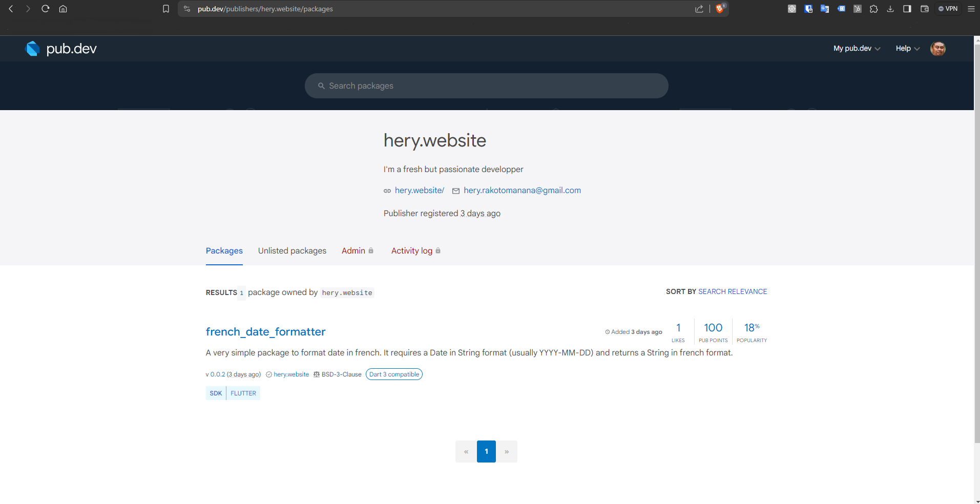Viewport: 980px width, 504px height.
Task: Open the Bitwarden shield extension icon
Action: (x=808, y=9)
